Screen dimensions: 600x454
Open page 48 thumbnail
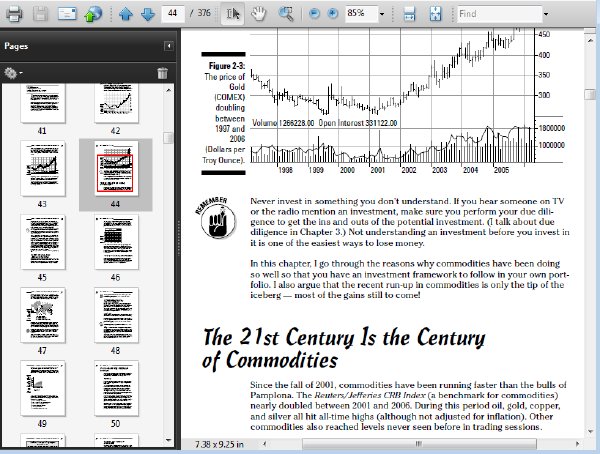(116, 315)
